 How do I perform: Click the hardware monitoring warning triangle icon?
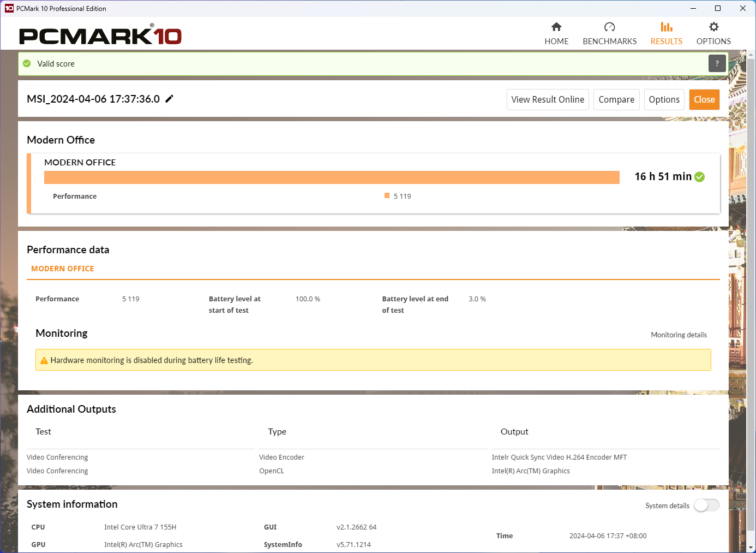pos(44,360)
